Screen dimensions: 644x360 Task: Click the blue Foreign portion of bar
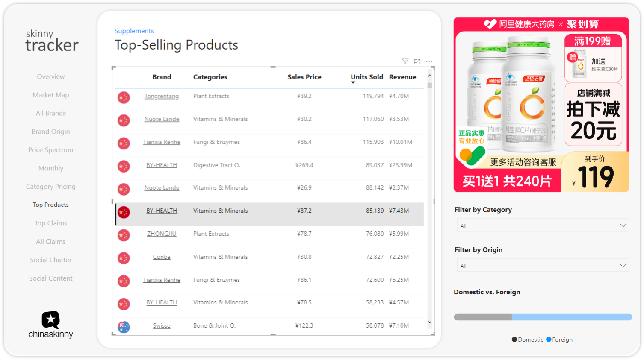click(x=571, y=317)
